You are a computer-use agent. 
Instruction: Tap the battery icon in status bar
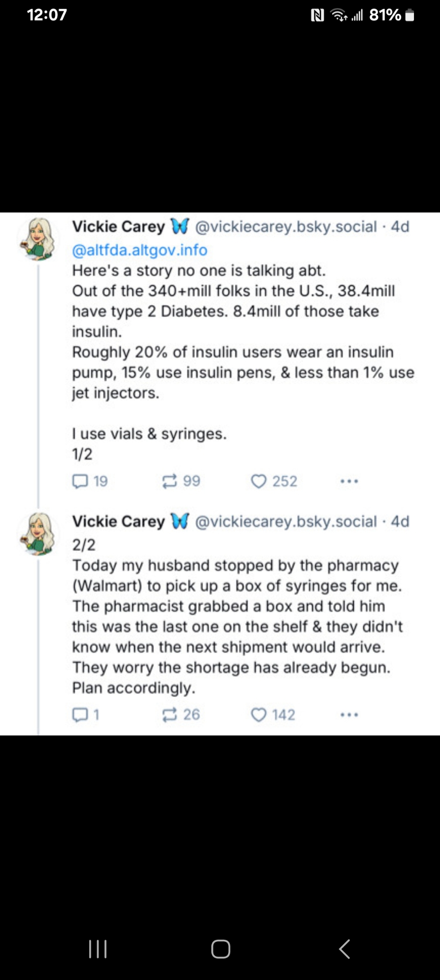click(410, 16)
